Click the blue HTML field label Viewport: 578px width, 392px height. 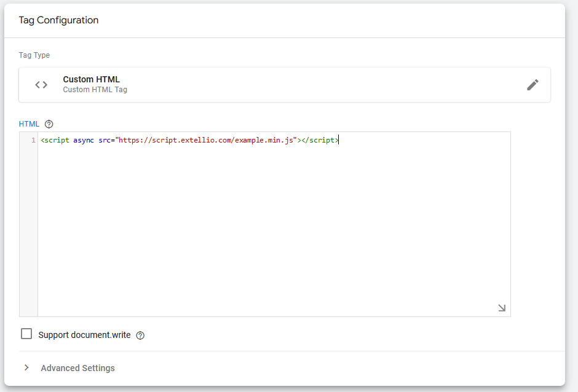pyautogui.click(x=29, y=124)
